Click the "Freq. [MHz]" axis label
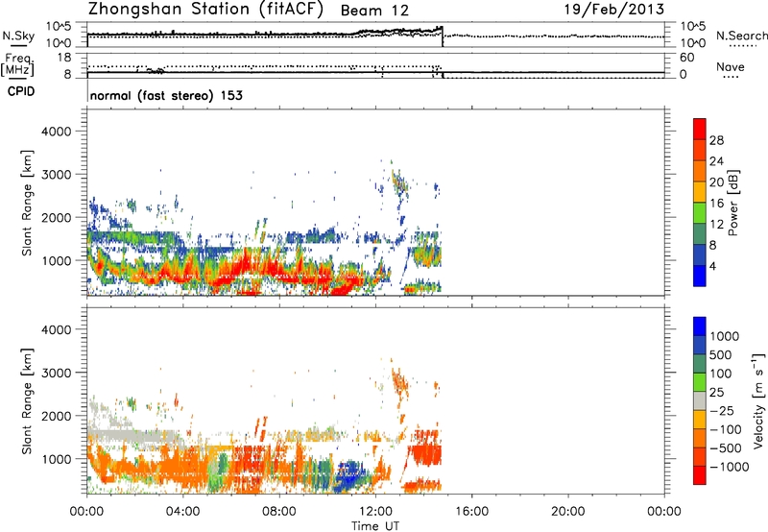 point(17,64)
